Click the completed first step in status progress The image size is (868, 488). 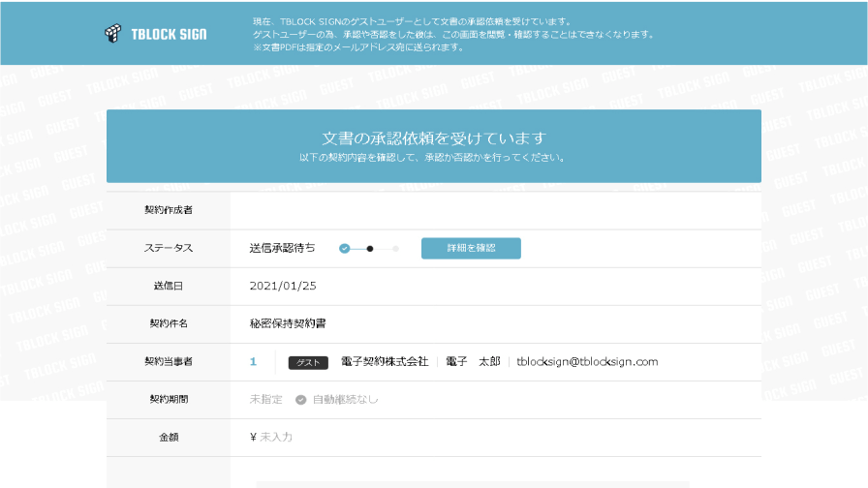[x=344, y=249]
